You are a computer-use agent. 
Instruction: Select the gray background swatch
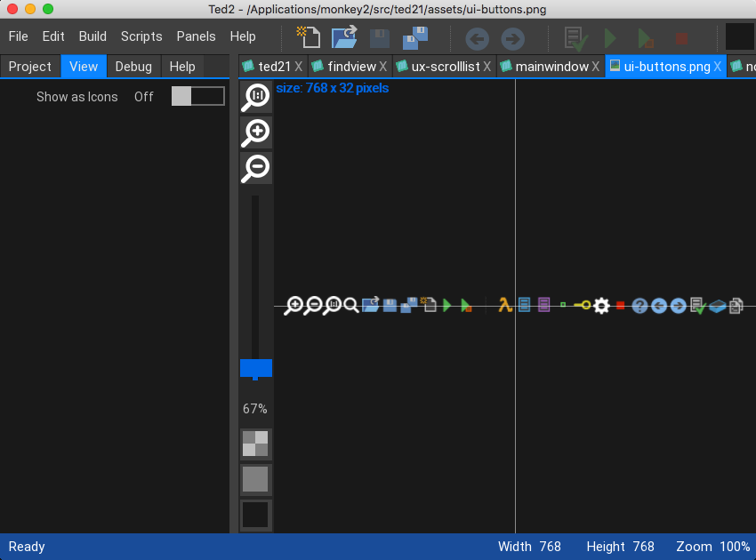coord(256,479)
